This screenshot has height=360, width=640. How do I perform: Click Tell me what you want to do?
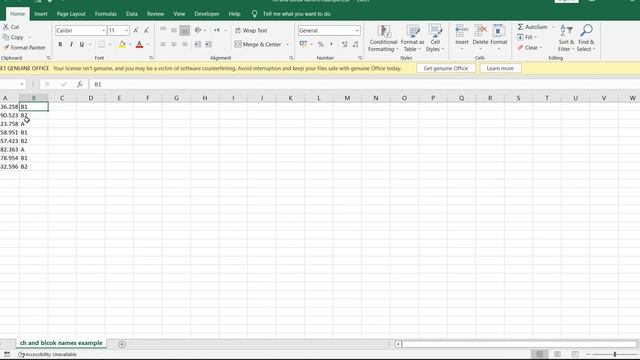(x=297, y=14)
